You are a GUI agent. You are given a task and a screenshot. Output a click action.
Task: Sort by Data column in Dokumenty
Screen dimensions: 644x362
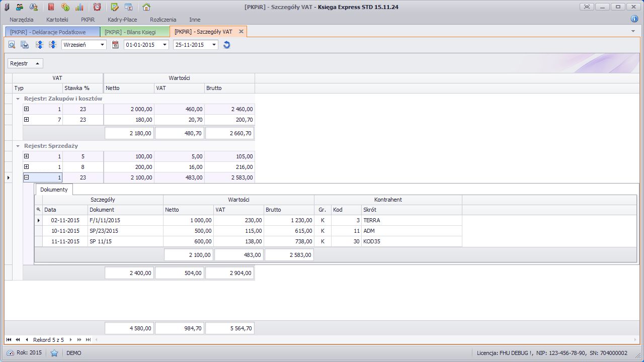click(65, 210)
